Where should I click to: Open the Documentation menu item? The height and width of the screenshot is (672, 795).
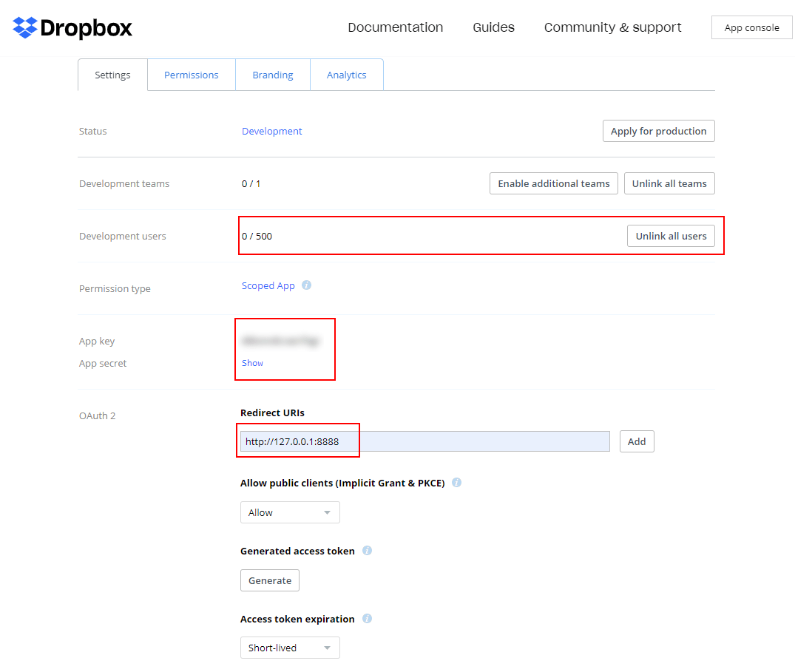(x=395, y=27)
